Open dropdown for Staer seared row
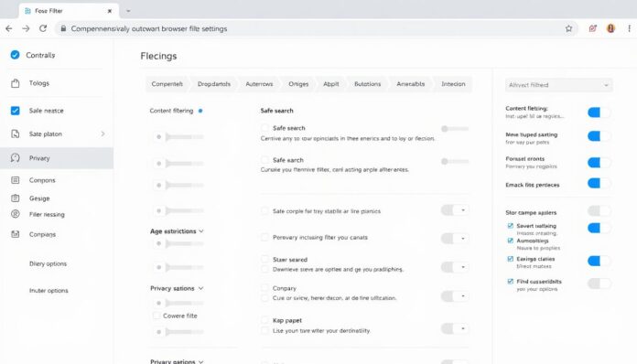637x364 pixels. [x=463, y=267]
